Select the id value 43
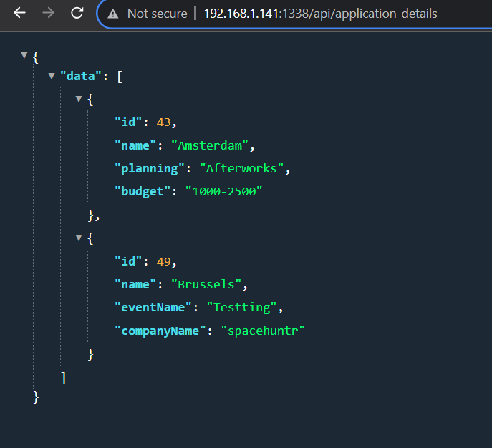492x448 pixels. (164, 122)
